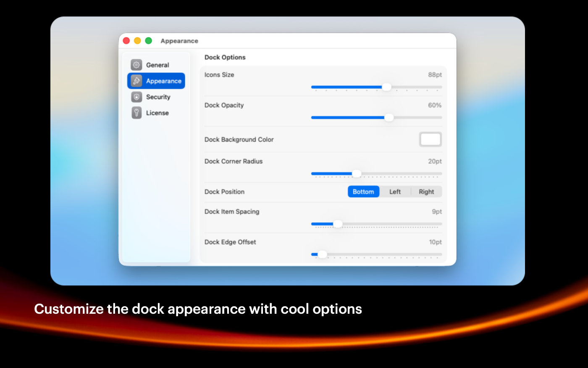
Task: Click the Dock Corner Radius slider knob
Action: 357,173
